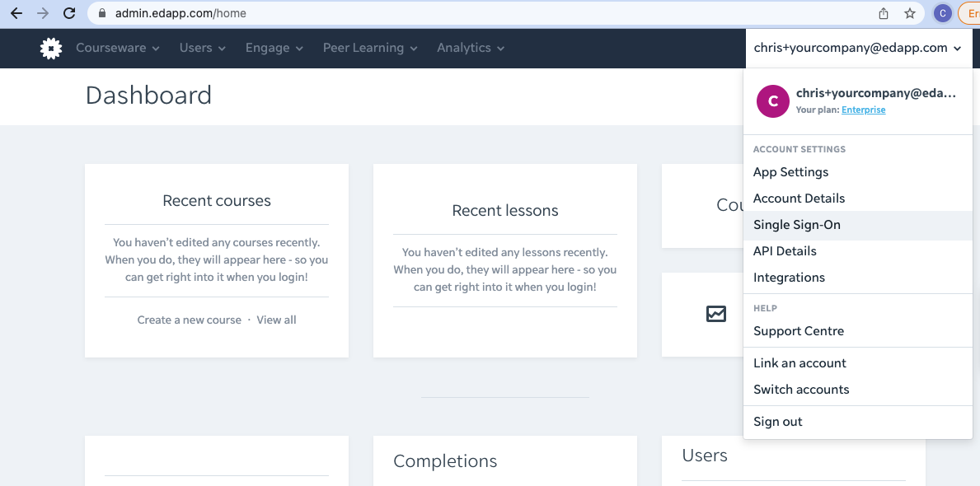The height and width of the screenshot is (486, 980).
Task: Open the Courseware dropdown
Action: click(117, 48)
